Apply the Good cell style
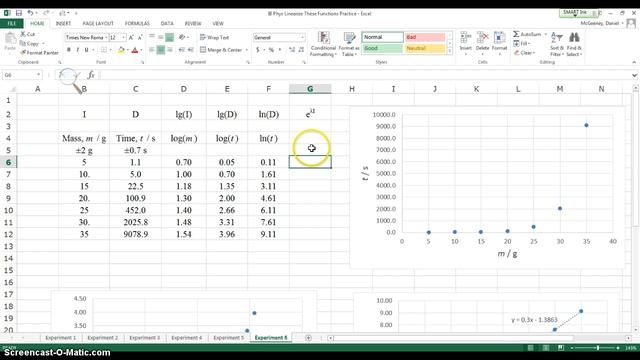This screenshot has height=360, width=640. point(382,48)
